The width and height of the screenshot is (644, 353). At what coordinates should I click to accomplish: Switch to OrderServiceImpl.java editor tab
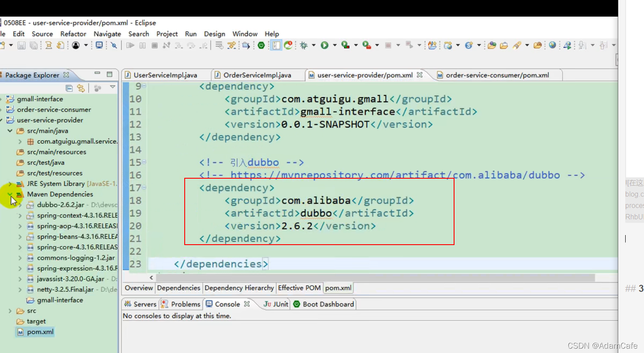pos(257,75)
